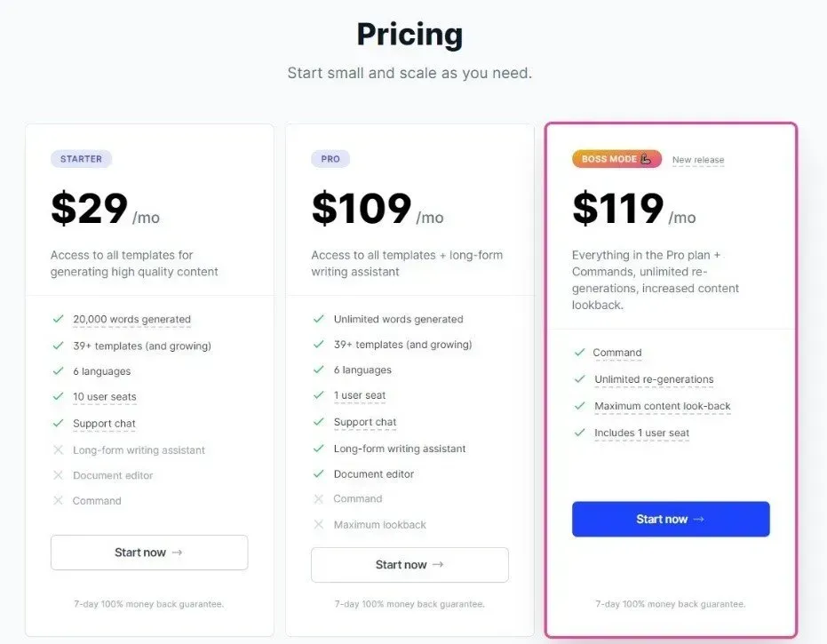Click the Maximum content look-back underlined text

(x=663, y=406)
